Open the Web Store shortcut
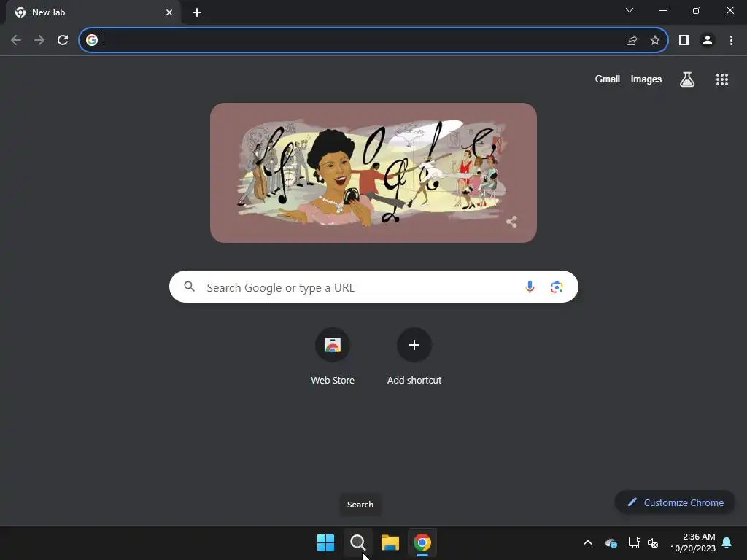Image resolution: width=747 pixels, height=560 pixels. coord(333,345)
